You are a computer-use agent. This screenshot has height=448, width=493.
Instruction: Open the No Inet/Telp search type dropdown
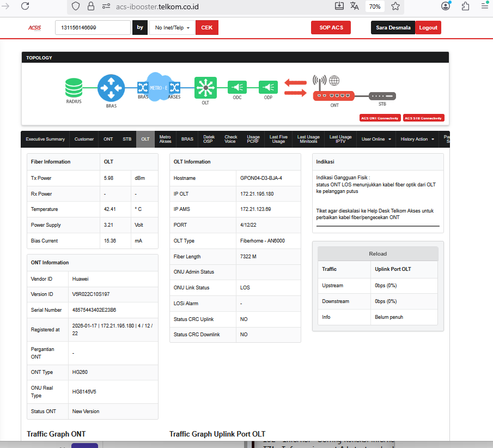pyautogui.click(x=172, y=28)
